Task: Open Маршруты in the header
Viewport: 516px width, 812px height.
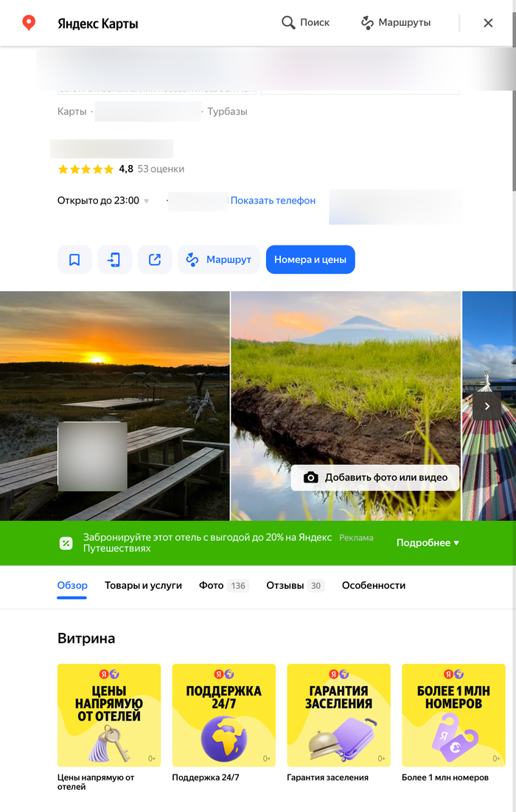Action: pyautogui.click(x=396, y=22)
